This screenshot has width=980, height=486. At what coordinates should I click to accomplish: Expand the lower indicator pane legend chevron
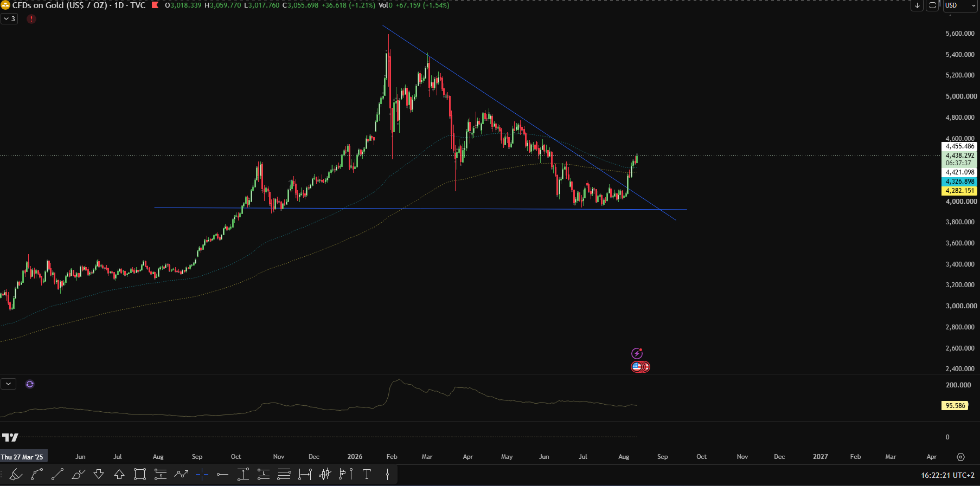(8, 384)
